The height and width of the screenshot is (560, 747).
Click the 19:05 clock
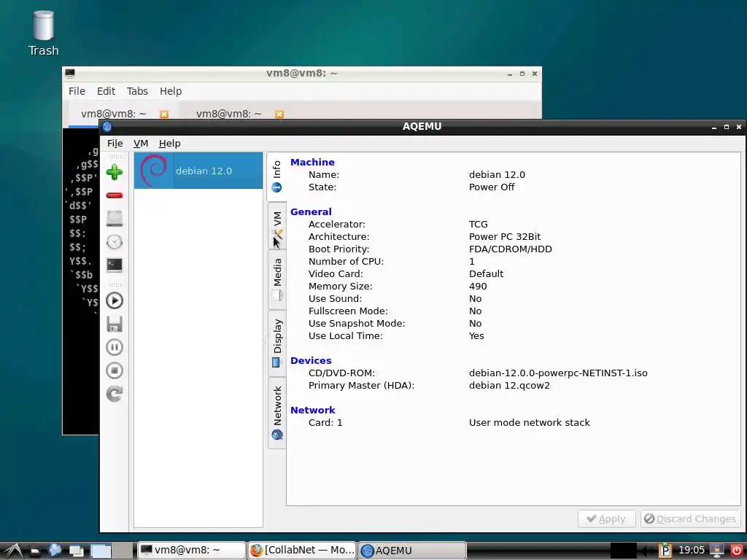[692, 551]
